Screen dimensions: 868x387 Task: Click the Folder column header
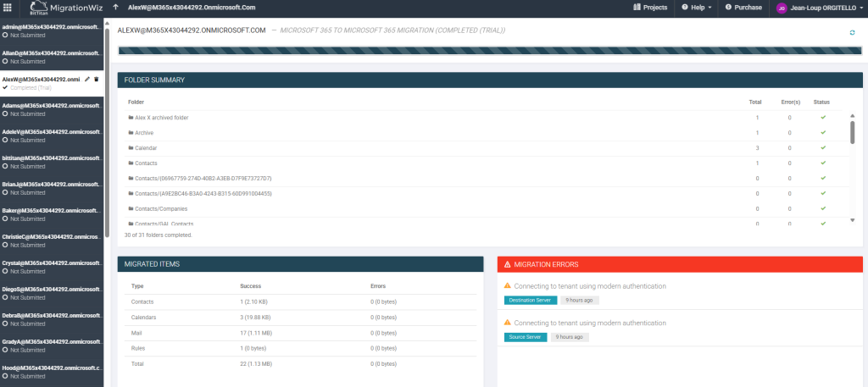tap(136, 102)
